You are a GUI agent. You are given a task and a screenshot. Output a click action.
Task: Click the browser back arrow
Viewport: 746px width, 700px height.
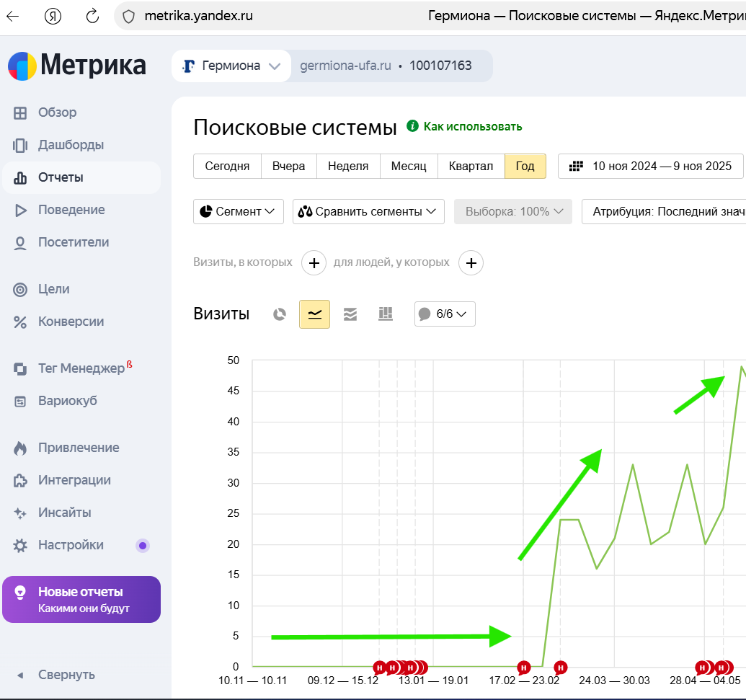pyautogui.click(x=13, y=16)
